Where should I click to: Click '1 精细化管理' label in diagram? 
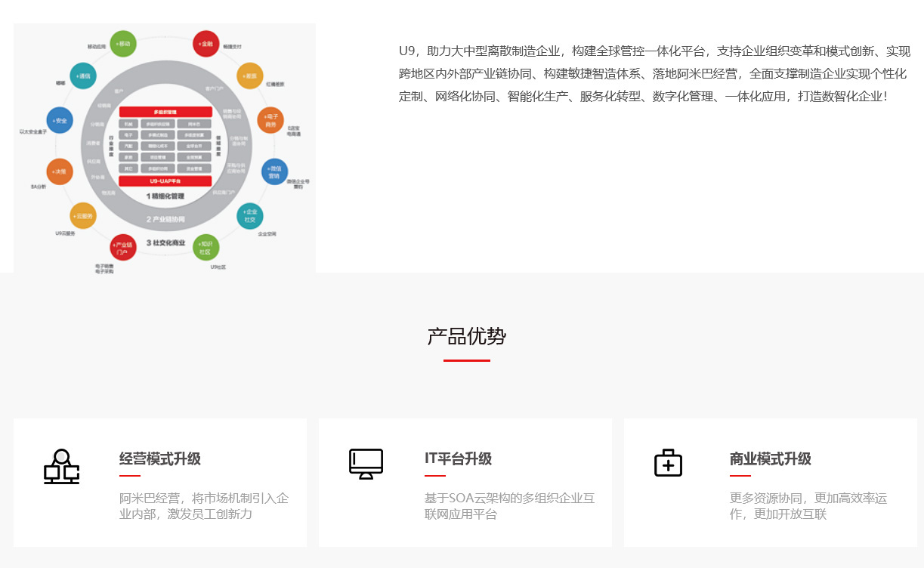[165, 196]
